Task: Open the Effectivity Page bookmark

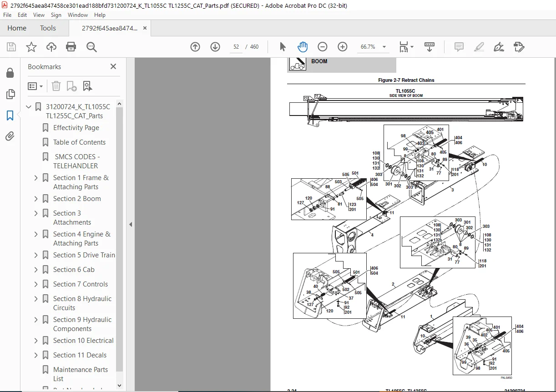Action: 76,128
